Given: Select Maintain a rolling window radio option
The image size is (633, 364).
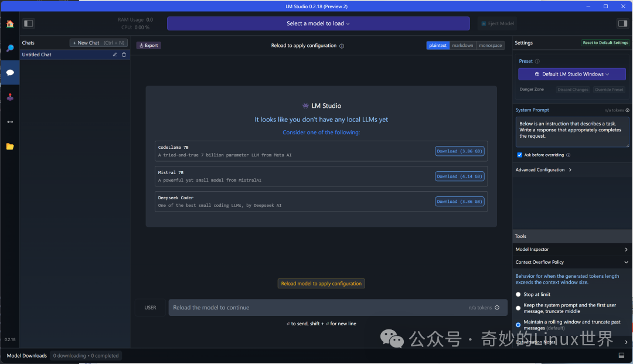Looking at the screenshot, I should (518, 325).
